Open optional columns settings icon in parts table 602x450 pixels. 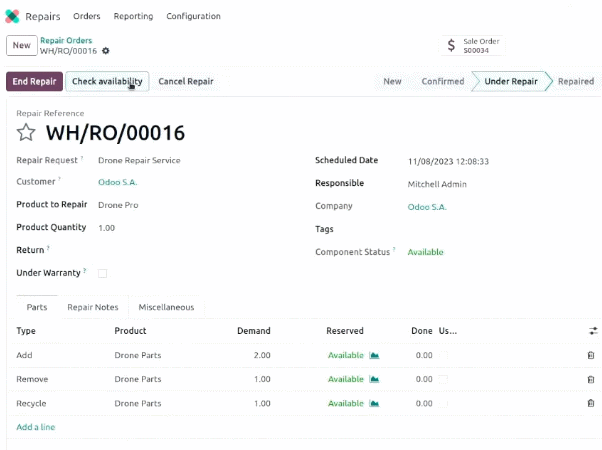[x=593, y=331]
